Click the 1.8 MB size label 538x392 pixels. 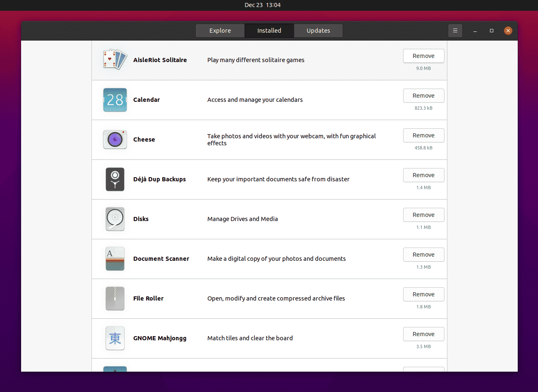tap(424, 307)
